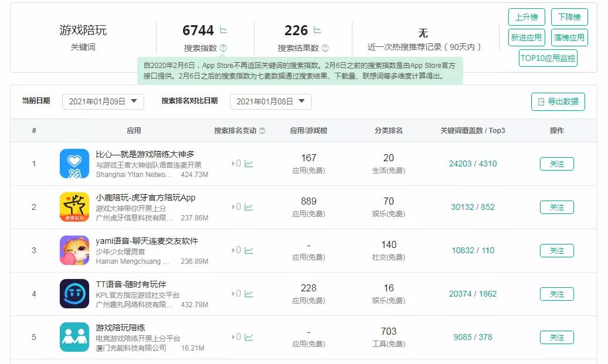Open the yami语音 app icon
608x364 pixels.
point(74,250)
